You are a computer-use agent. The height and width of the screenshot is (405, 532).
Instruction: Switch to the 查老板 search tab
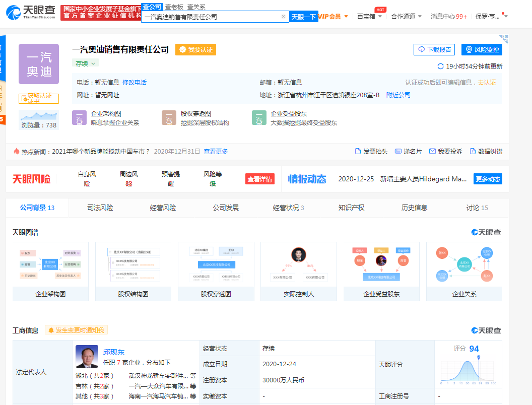click(174, 7)
